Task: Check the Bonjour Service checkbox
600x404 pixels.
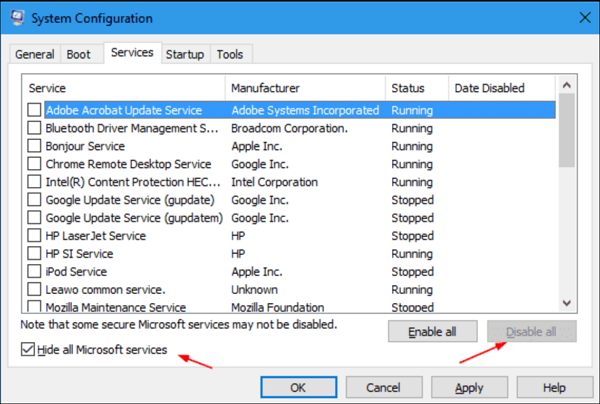Action: (35, 146)
